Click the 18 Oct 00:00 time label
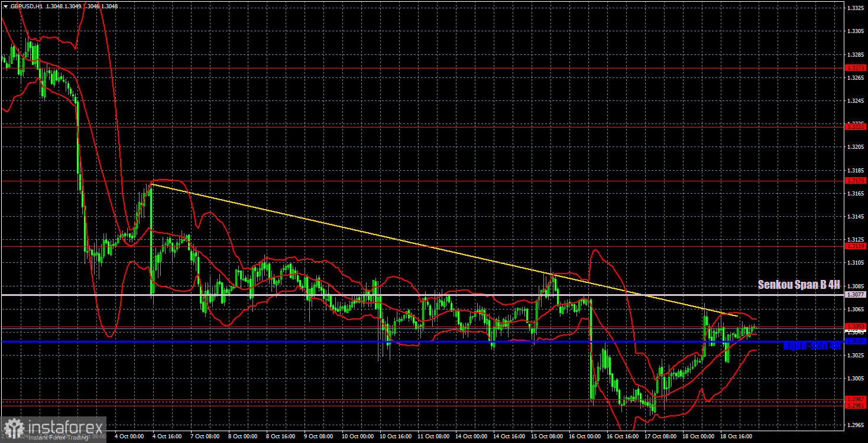The height and width of the screenshot is (443, 868). point(698,437)
